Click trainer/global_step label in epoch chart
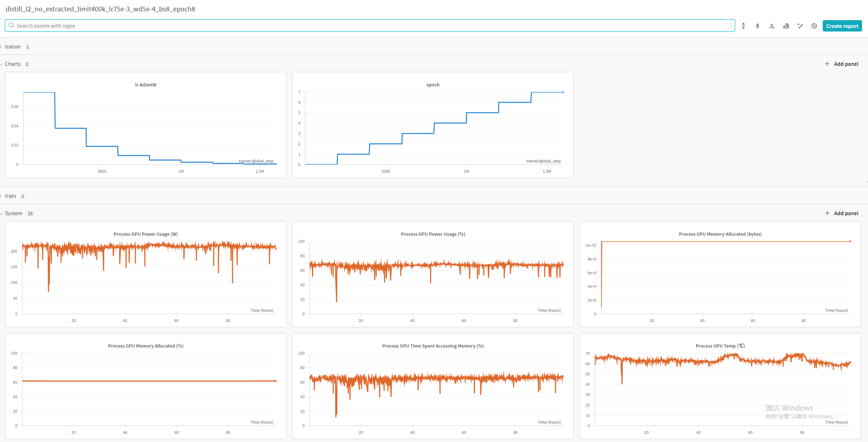 pyautogui.click(x=544, y=161)
